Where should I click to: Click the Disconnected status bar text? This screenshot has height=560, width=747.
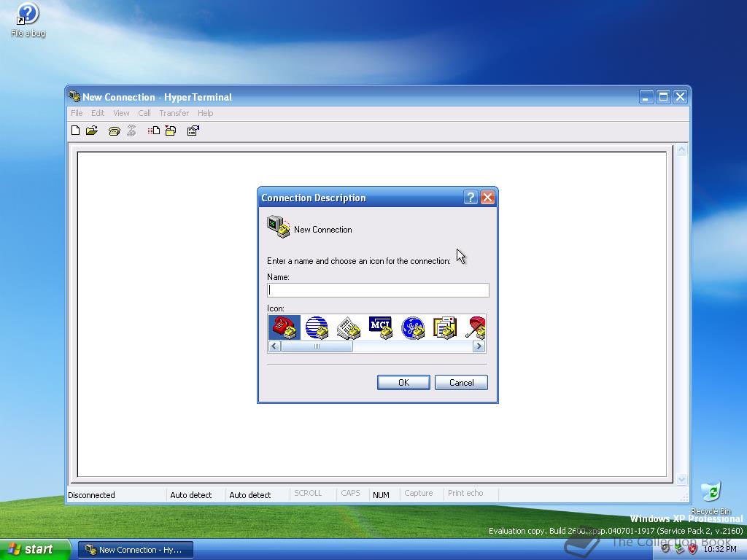tap(91, 495)
